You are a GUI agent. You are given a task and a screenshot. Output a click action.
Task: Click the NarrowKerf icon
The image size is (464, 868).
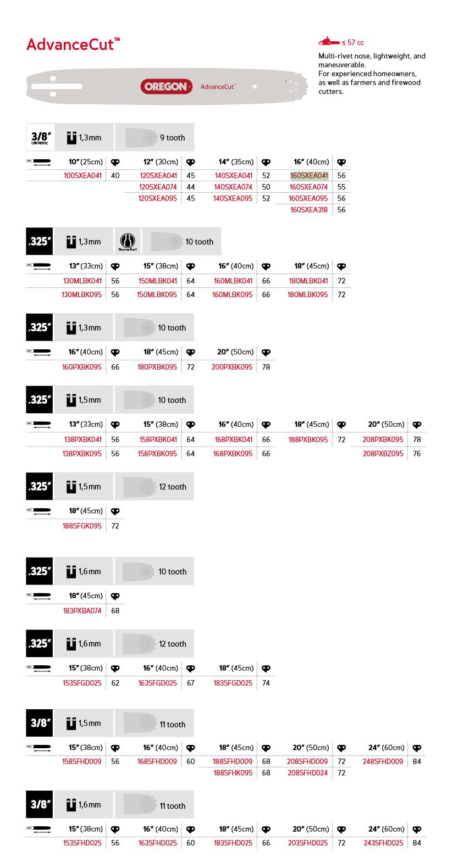coord(128,242)
